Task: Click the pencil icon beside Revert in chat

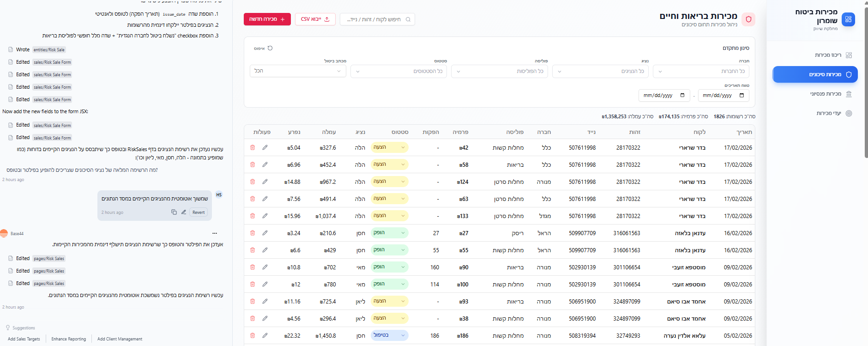Action: (x=184, y=212)
